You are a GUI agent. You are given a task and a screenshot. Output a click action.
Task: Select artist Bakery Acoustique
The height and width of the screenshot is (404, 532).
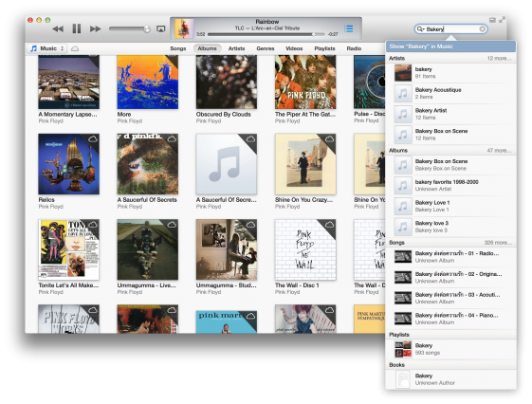pos(450,93)
